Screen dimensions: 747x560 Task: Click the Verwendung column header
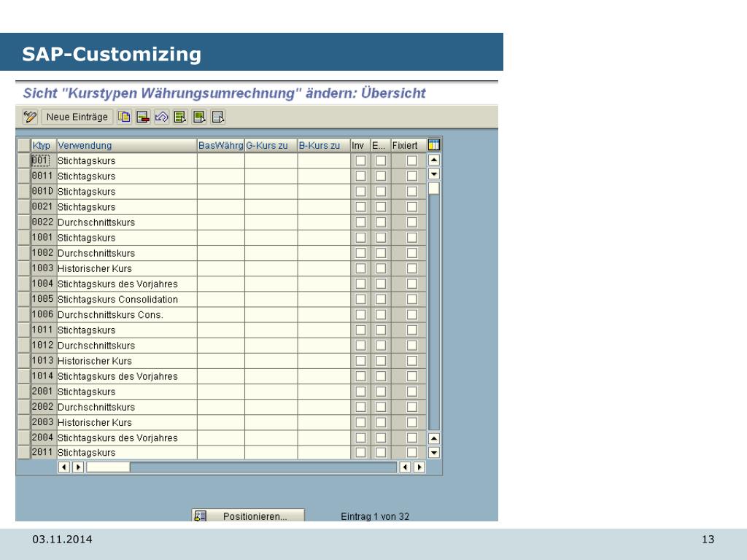pos(127,145)
